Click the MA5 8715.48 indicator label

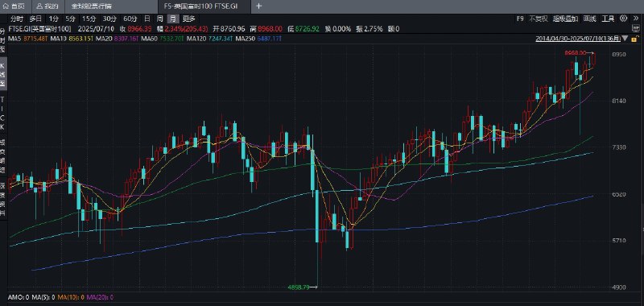pyautogui.click(x=28, y=39)
